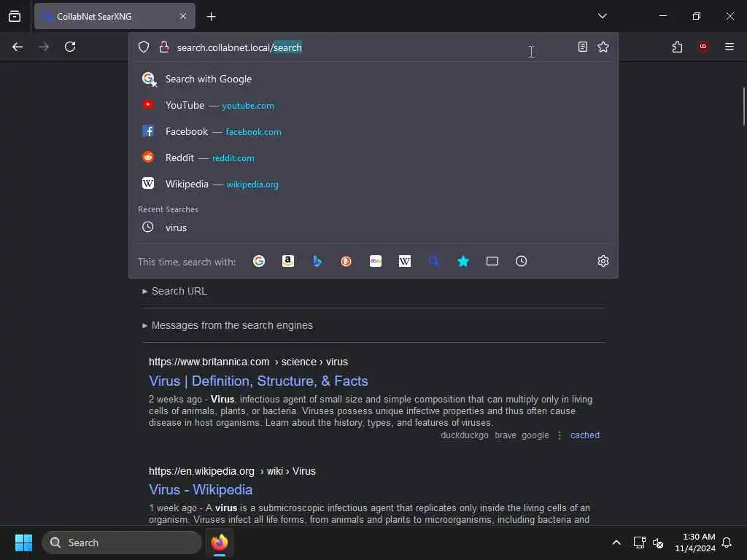Viewport: 747px width, 560px height.
Task: Select the Wikipedia wikipedia.org suggestion
Action: 373,184
